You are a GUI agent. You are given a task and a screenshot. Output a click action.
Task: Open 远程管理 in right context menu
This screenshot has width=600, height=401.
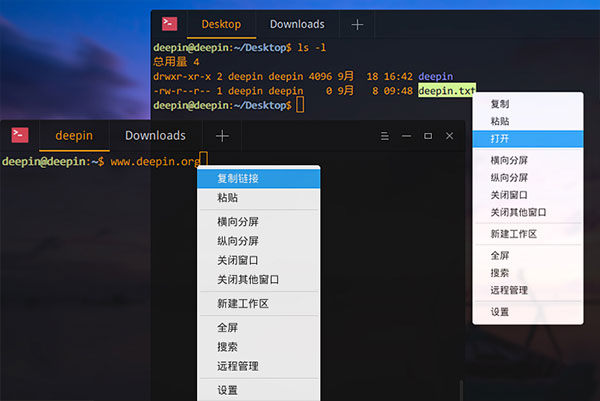pos(528,290)
